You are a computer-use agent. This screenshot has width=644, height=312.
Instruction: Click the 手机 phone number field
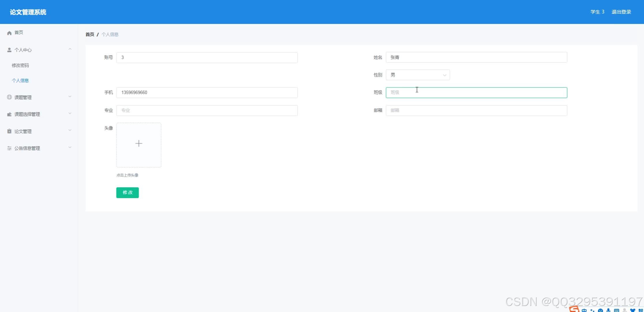[x=207, y=93]
